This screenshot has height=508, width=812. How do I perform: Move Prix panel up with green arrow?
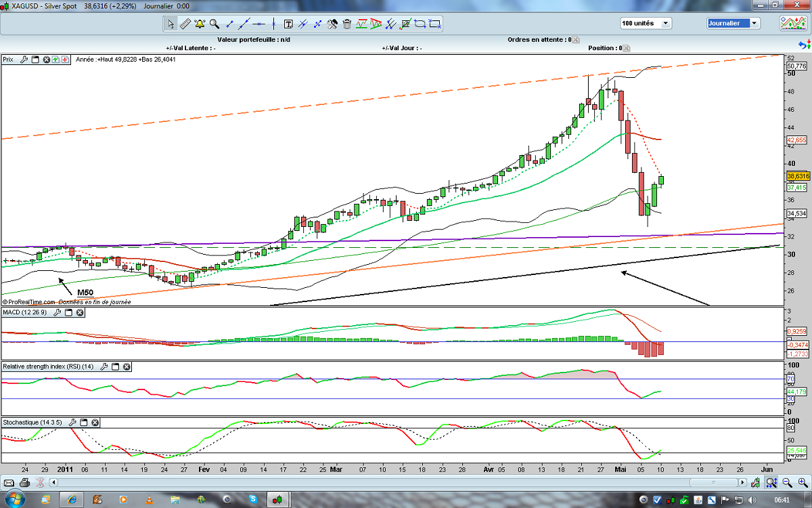click(x=55, y=60)
